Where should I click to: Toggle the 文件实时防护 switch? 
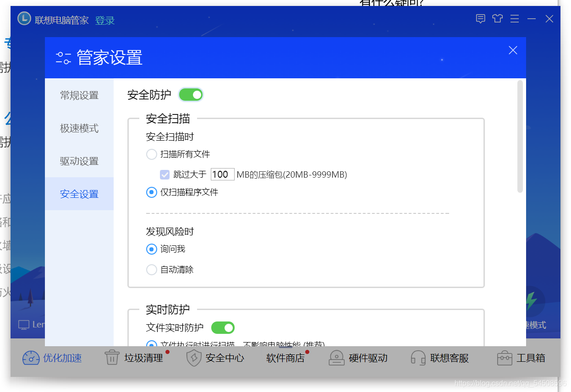pyautogui.click(x=223, y=327)
